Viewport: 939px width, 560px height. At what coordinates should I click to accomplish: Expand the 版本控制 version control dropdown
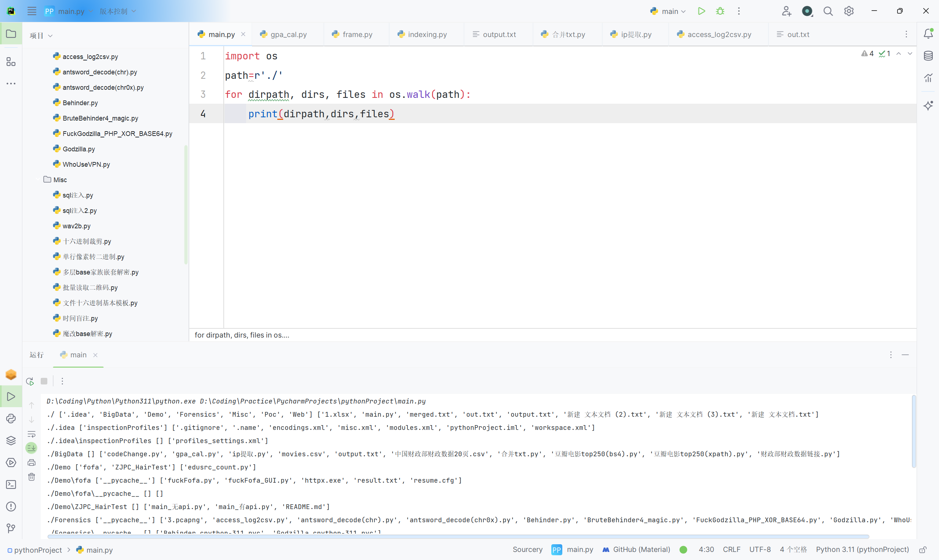[118, 11]
